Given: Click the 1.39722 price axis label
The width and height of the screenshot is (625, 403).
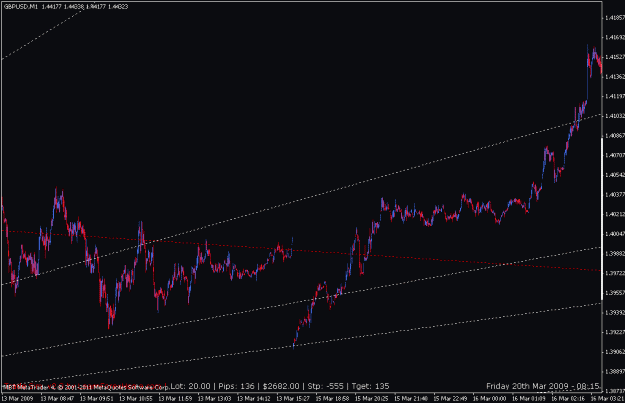Looking at the screenshot, I should 615,273.
